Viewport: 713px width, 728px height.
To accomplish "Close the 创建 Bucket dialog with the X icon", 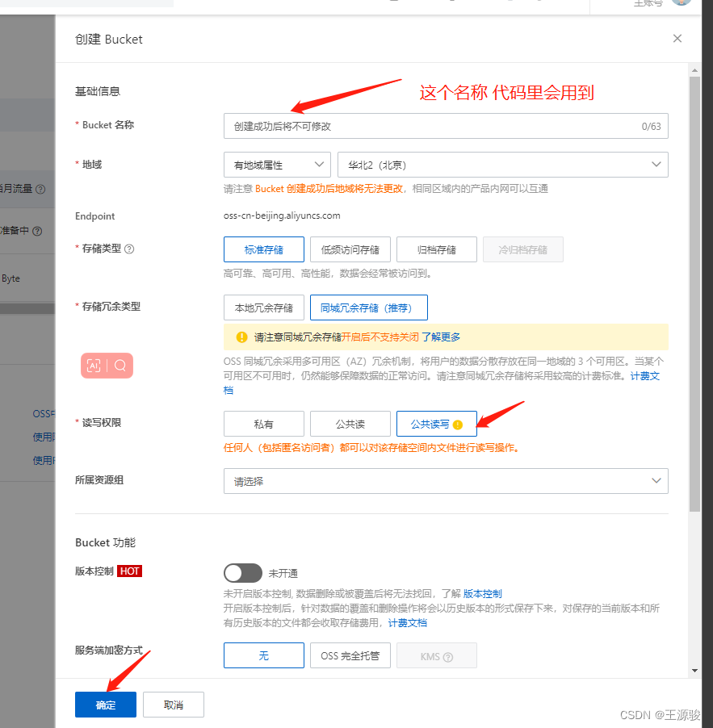I will pyautogui.click(x=677, y=39).
